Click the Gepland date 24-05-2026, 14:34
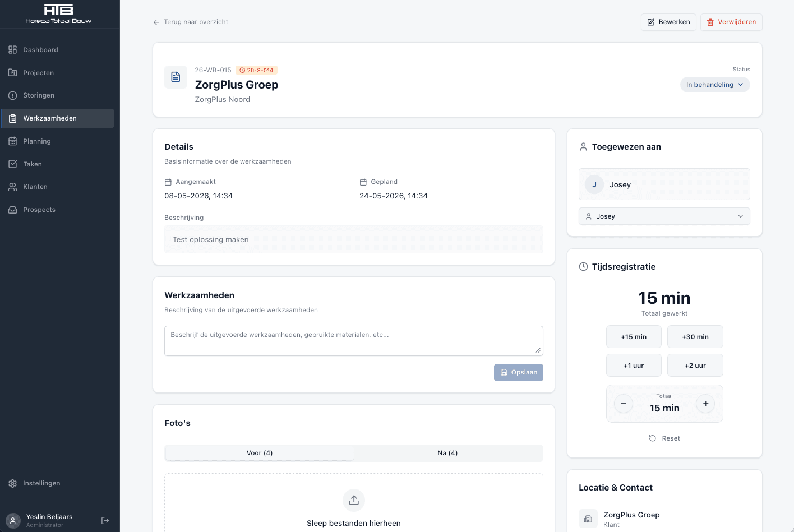Screen dimensions: 794x532 tap(394, 196)
